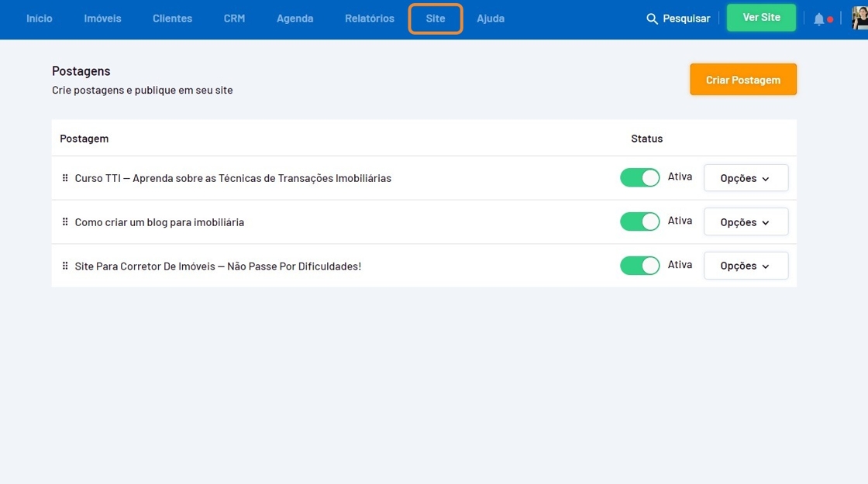
Task: Click the Criar Postagem button
Action: pos(742,80)
